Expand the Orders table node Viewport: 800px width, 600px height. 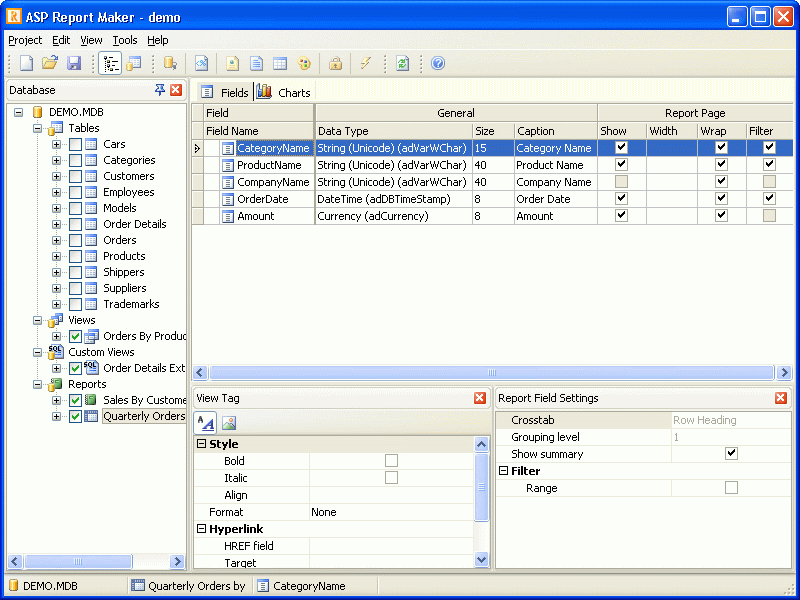coord(56,240)
